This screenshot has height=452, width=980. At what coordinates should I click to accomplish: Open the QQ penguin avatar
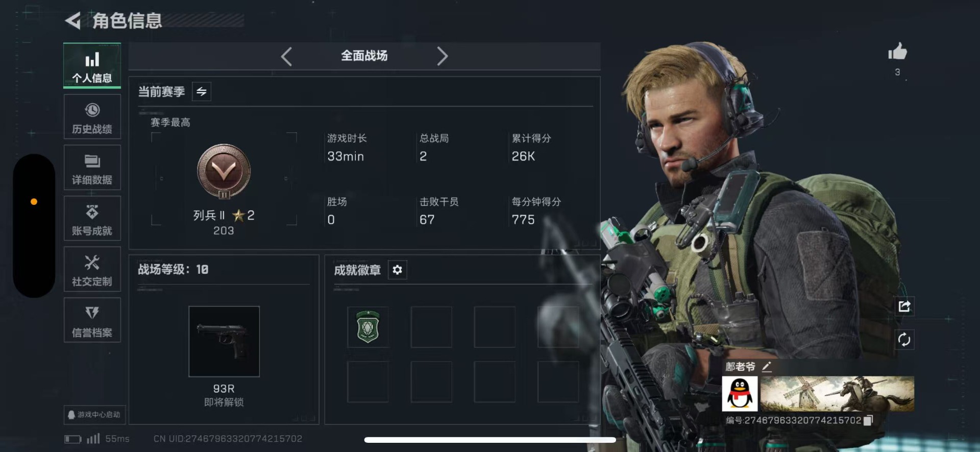click(740, 394)
